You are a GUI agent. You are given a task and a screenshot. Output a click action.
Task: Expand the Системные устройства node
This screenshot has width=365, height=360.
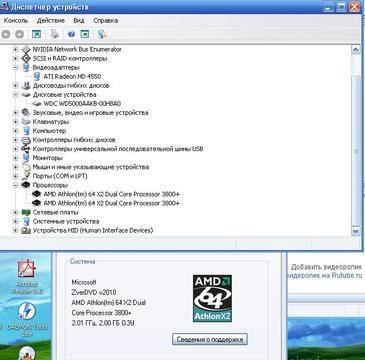click(15, 221)
